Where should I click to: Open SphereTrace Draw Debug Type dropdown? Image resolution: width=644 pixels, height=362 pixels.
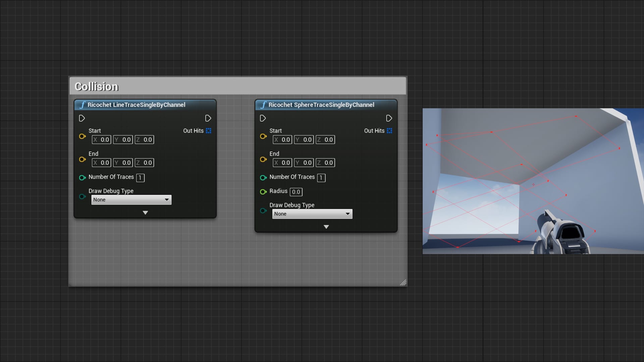tap(312, 214)
